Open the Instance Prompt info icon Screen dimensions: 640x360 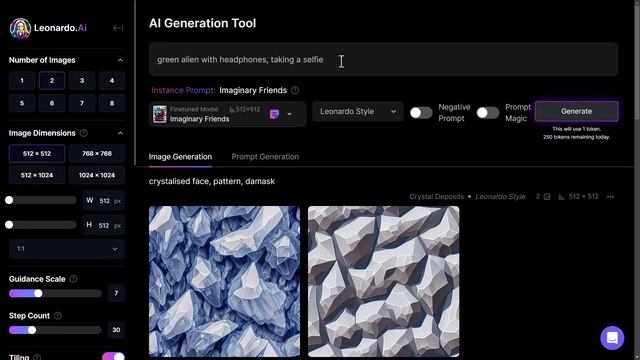point(295,90)
